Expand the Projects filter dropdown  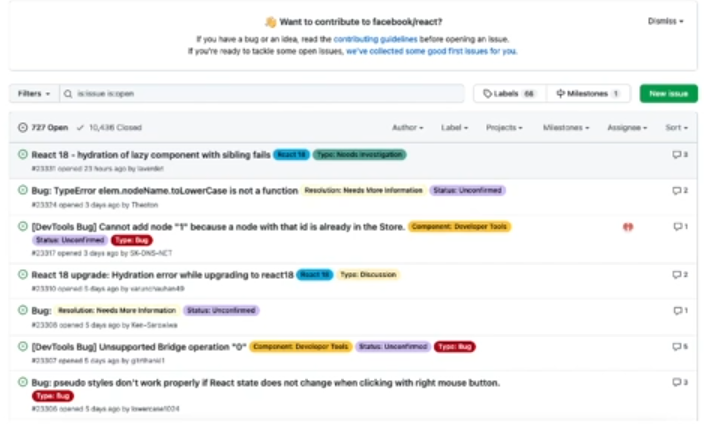[x=504, y=128]
